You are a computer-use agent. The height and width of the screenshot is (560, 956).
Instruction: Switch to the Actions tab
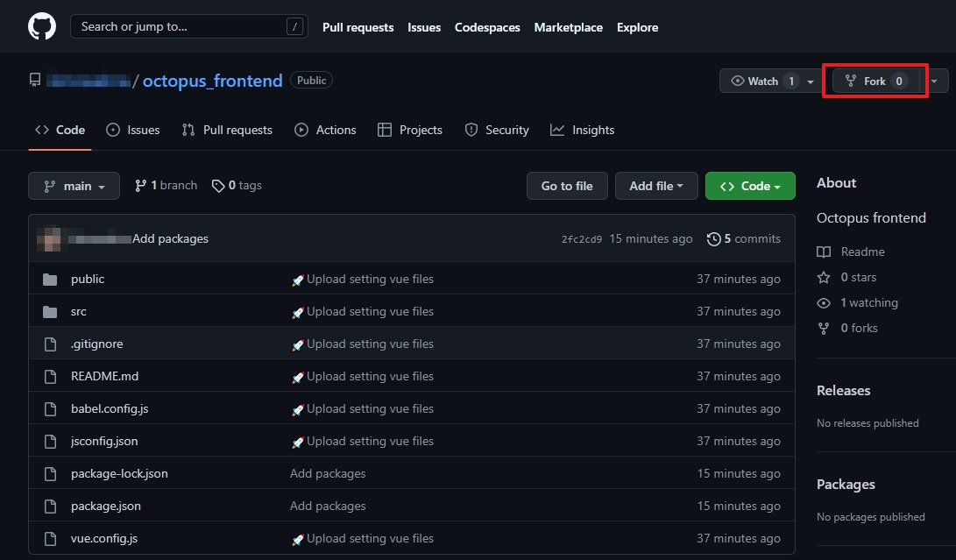325,130
